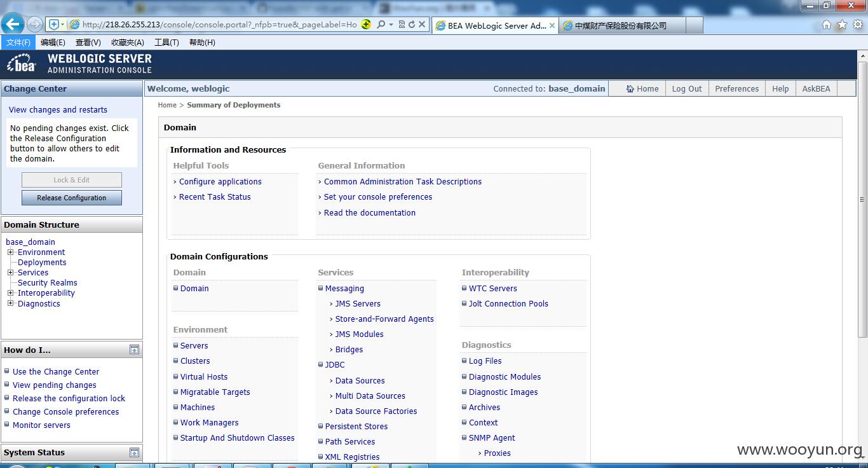Click the page vertical scrollbar
Screen dimensions: 868x468
(863, 200)
